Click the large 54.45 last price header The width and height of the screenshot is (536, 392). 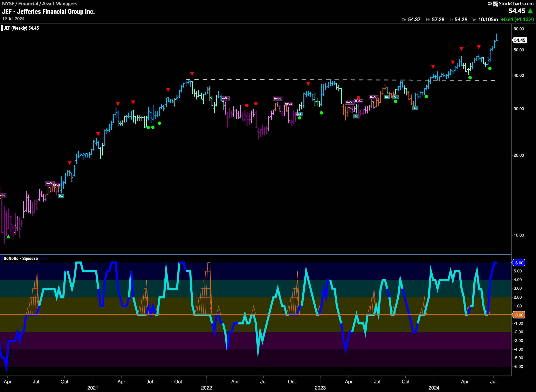click(x=517, y=11)
